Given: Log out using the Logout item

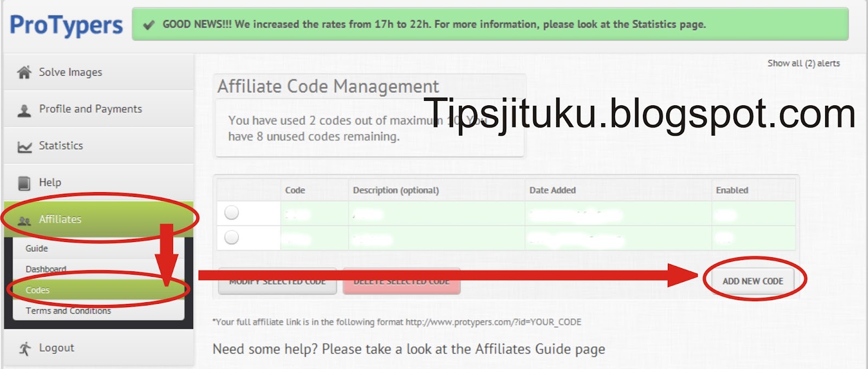Looking at the screenshot, I should 99,348.
